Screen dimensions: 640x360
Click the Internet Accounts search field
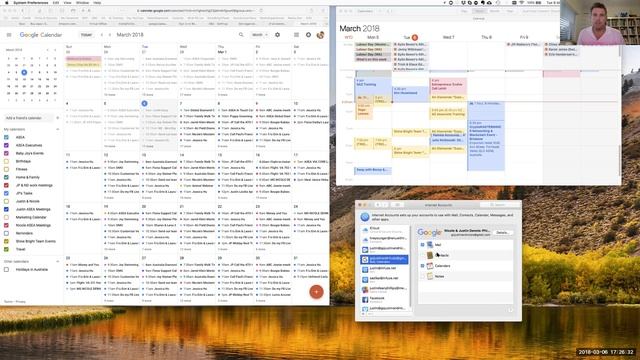499,205
